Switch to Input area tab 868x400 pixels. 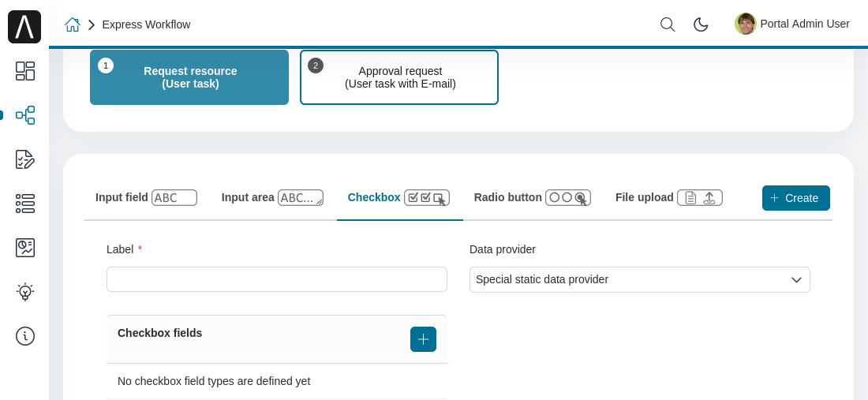[272, 197]
